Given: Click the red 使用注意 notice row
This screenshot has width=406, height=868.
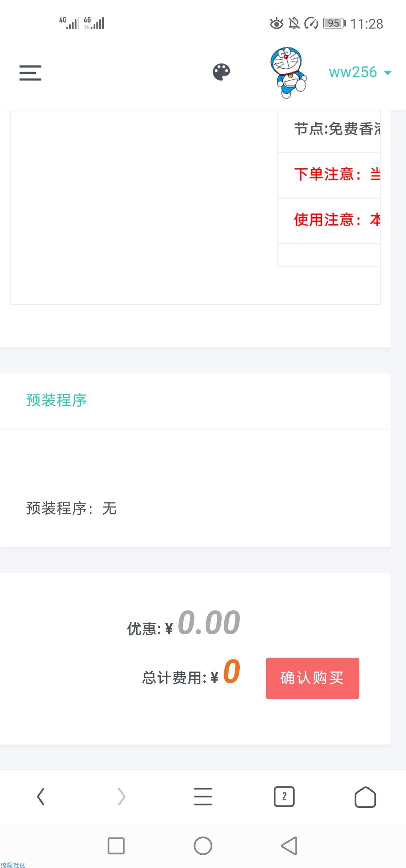Looking at the screenshot, I should (329, 221).
